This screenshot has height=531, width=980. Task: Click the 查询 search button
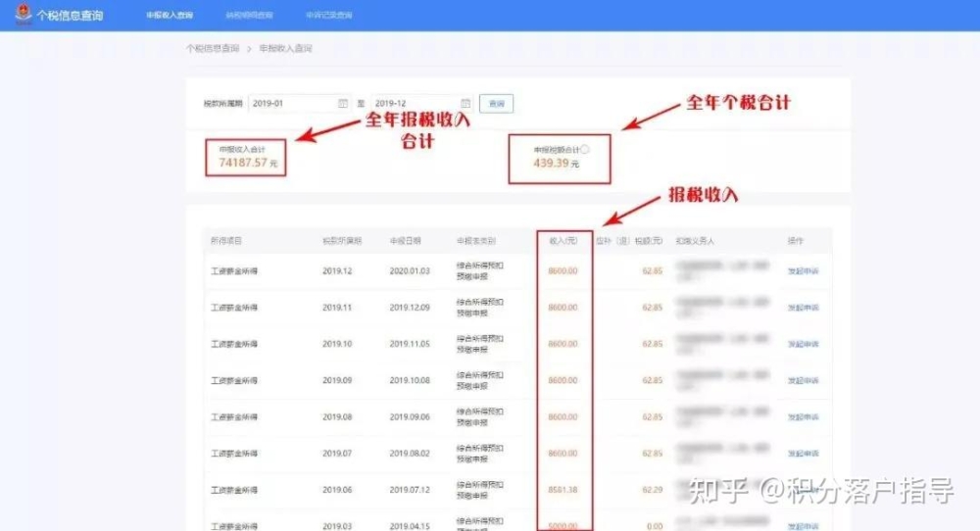(x=497, y=103)
